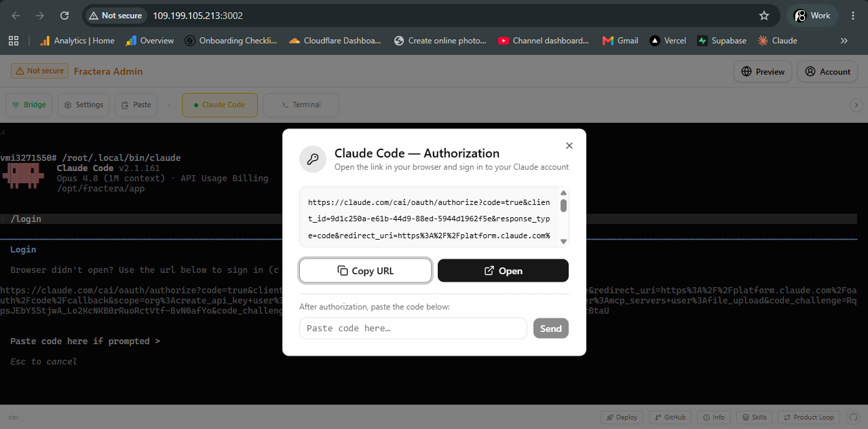The width and height of the screenshot is (868, 429).
Task: Expand the hidden bookmarks overflow
Action: [844, 41]
